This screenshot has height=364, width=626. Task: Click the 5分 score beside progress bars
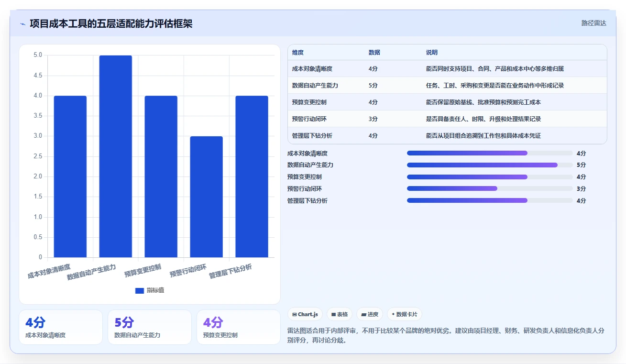click(581, 165)
